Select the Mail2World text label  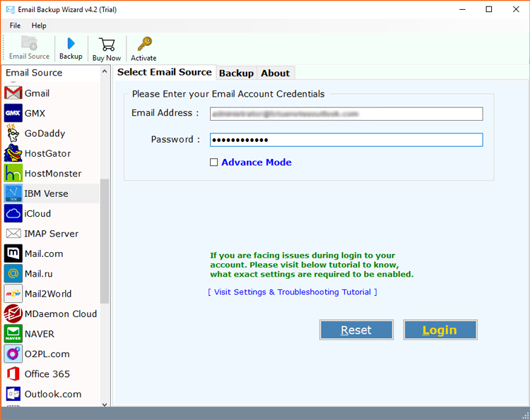pyautogui.click(x=48, y=294)
